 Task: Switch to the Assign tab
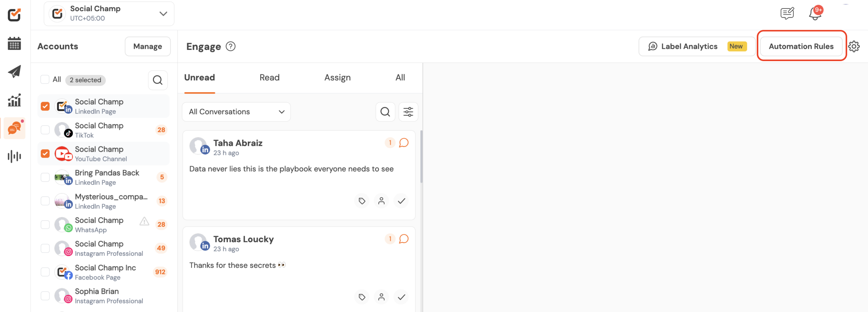[337, 78]
